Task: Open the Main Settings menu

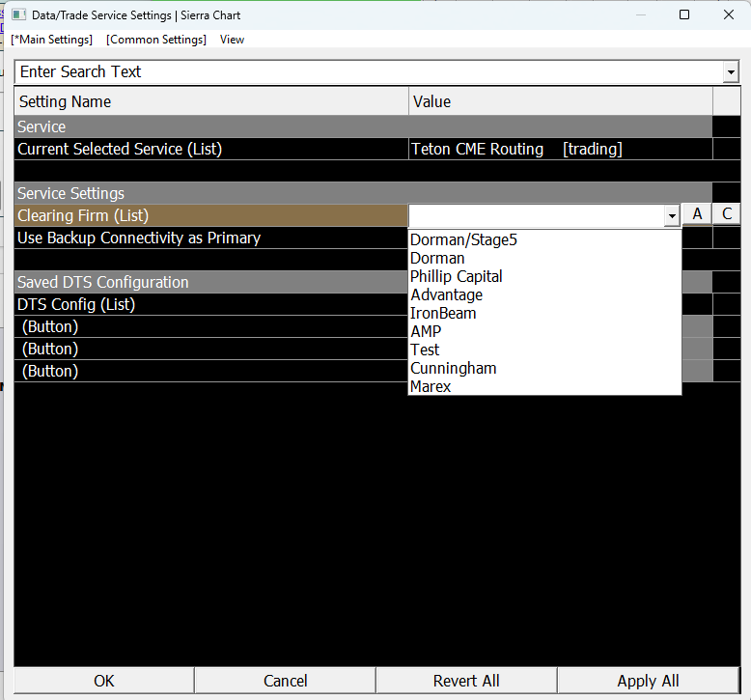Action: coord(52,40)
